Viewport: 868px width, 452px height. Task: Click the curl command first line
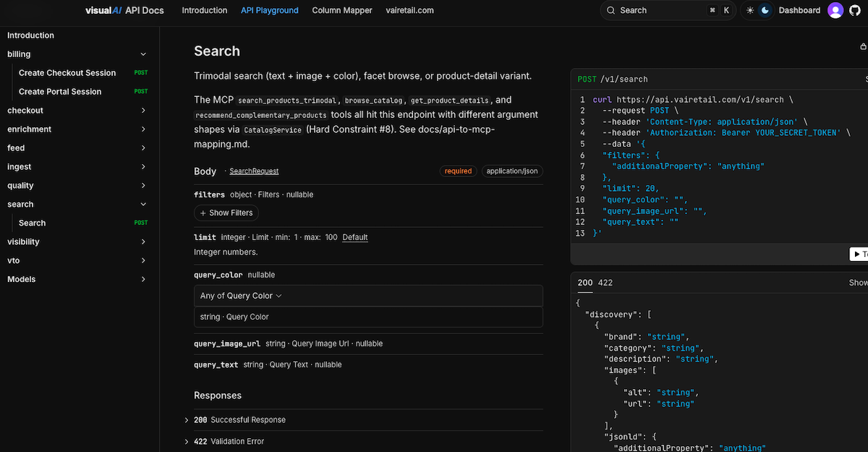click(x=693, y=100)
